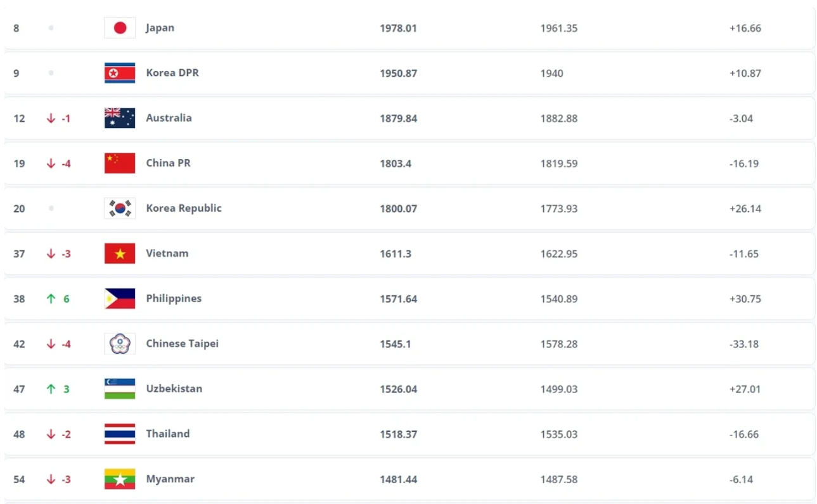Click the Japan flag icon
Viewport: 817px width, 504px height.
[x=120, y=28]
